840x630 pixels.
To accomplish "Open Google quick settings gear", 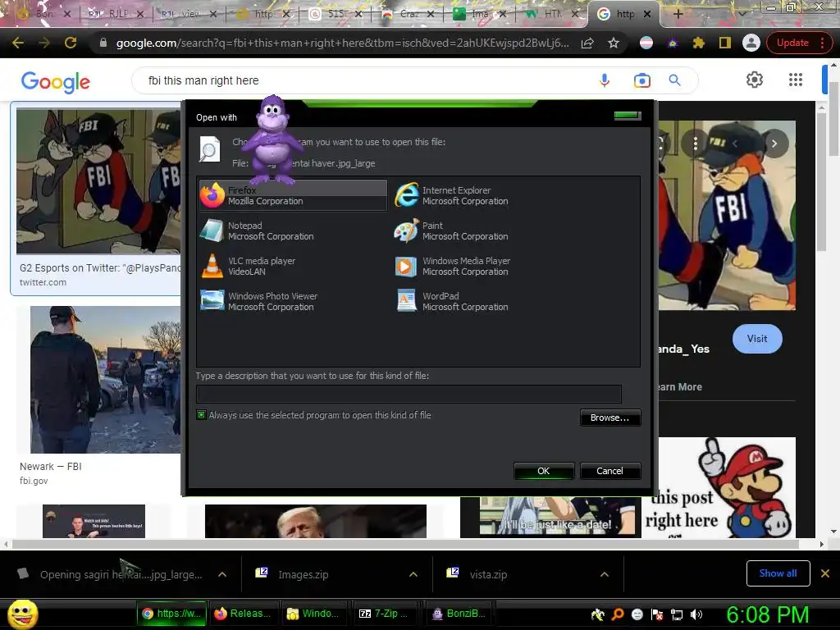I will [x=755, y=80].
